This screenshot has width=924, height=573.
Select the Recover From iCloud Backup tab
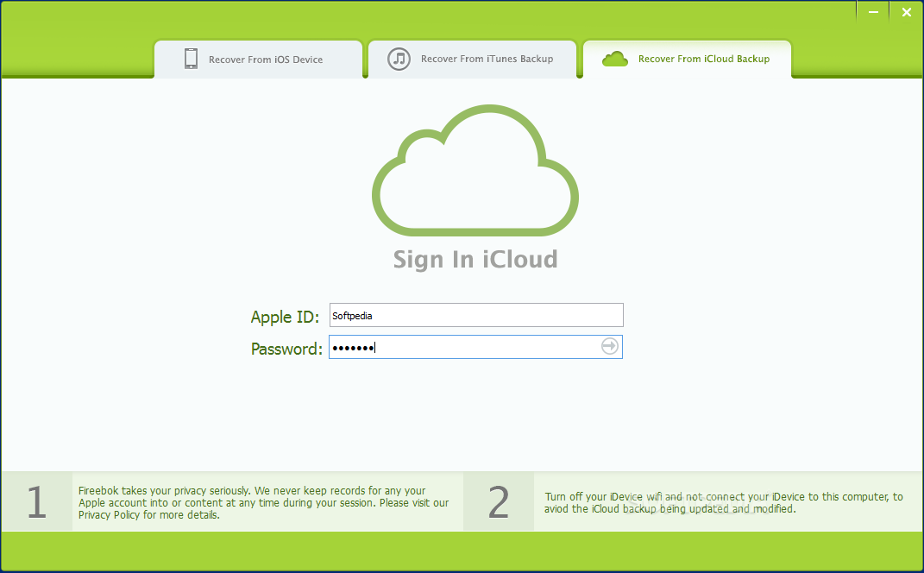coord(687,59)
